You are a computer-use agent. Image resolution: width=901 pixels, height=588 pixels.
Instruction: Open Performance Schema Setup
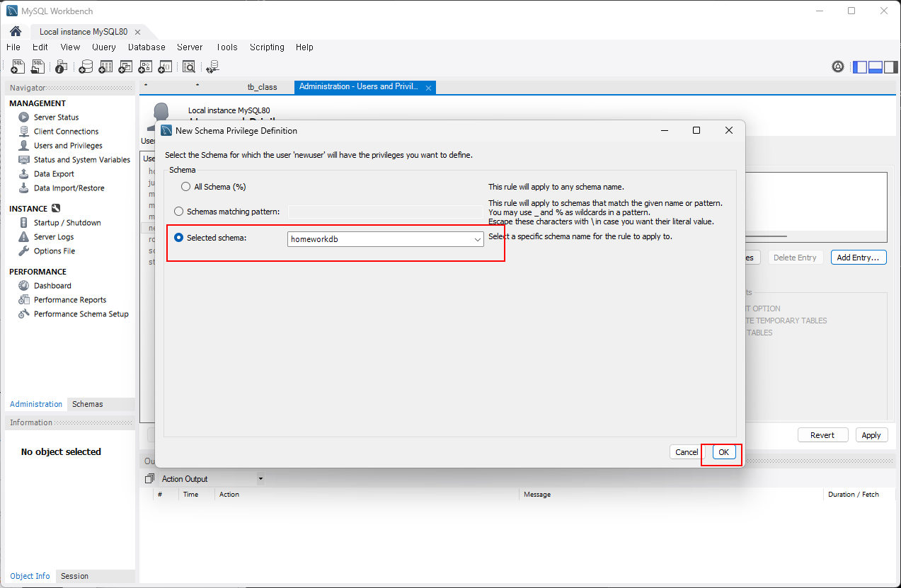click(81, 314)
